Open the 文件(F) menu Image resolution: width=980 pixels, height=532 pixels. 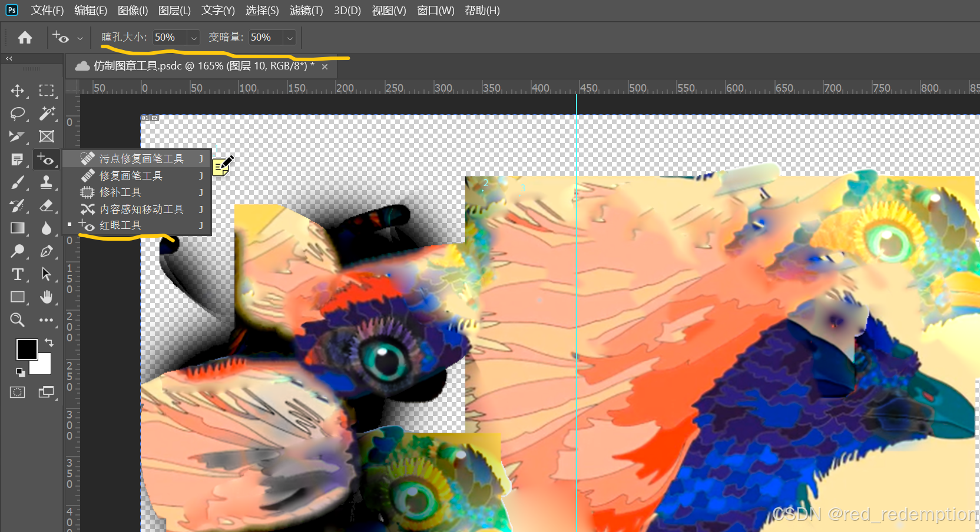(x=47, y=11)
